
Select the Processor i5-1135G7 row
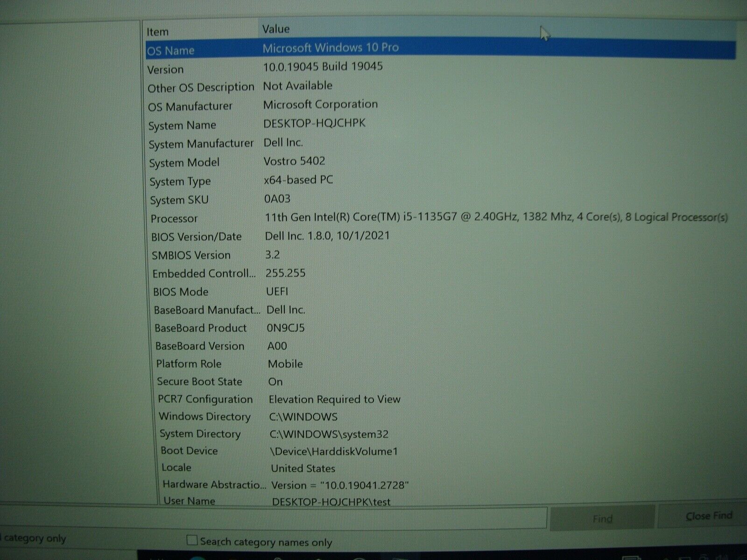pyautogui.click(x=440, y=218)
